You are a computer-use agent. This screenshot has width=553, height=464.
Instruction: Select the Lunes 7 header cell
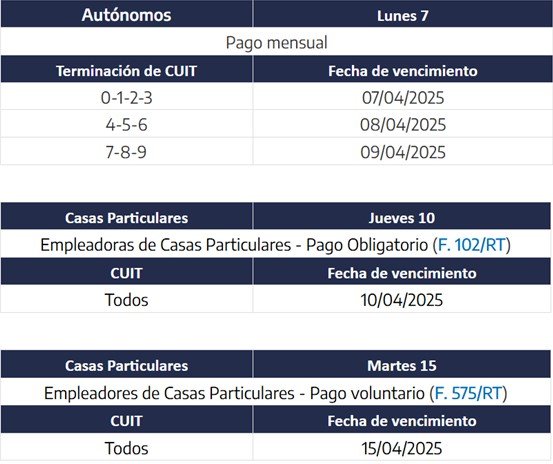(402, 14)
